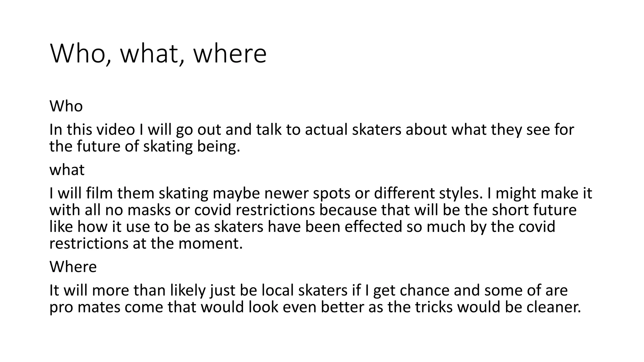
Task: Click the line starting 'like how it use'
Action: [302, 227]
